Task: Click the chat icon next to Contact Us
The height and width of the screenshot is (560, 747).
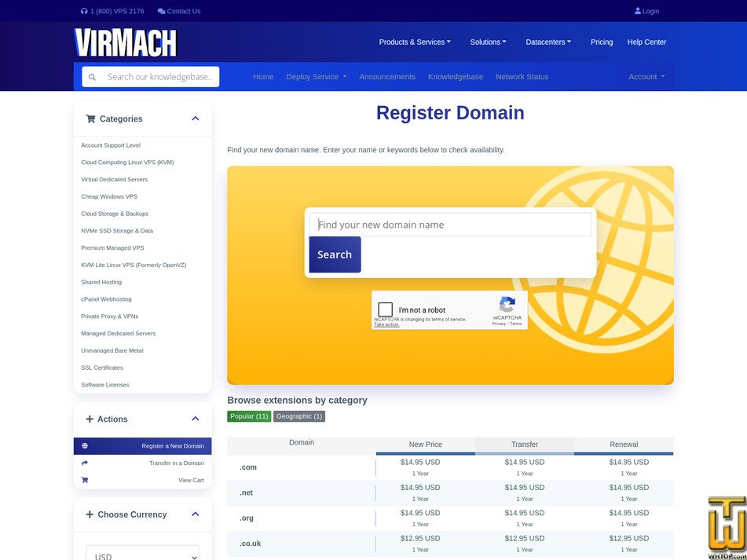Action: (x=160, y=11)
